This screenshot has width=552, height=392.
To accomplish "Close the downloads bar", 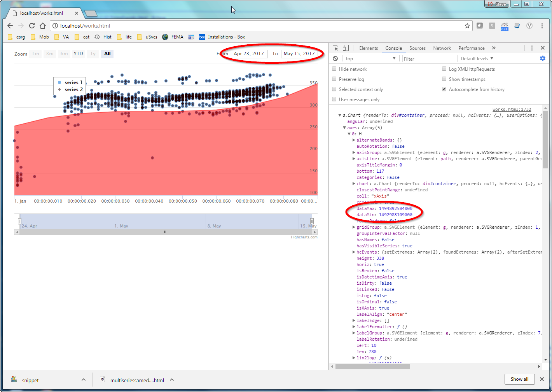I will [542, 379].
